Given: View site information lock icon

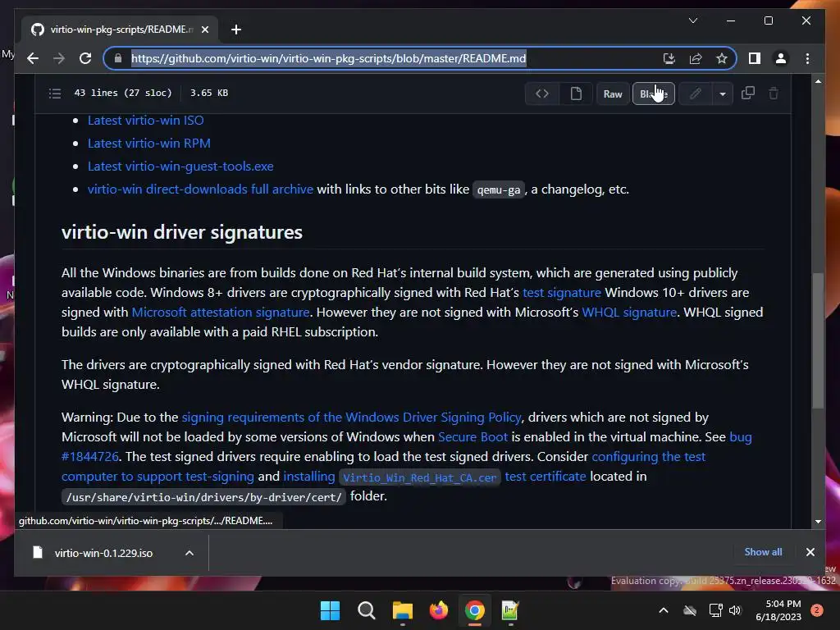Looking at the screenshot, I should click(x=118, y=58).
